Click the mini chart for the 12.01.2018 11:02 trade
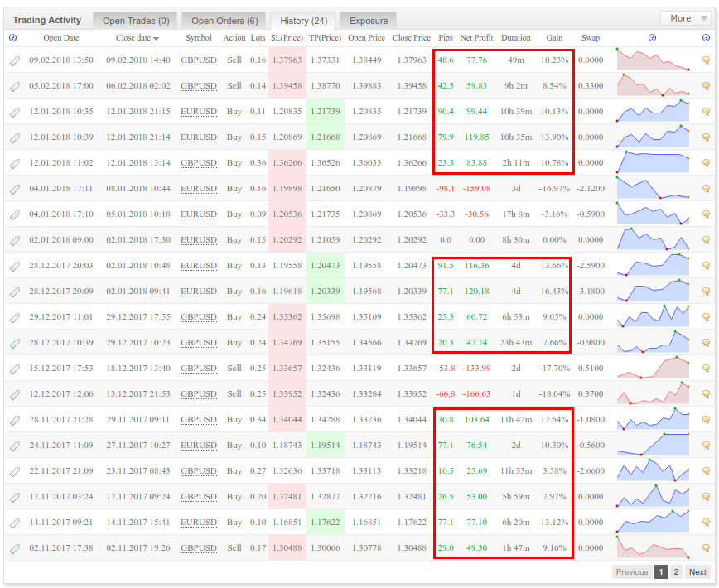The height and width of the screenshot is (588, 719). (653, 163)
